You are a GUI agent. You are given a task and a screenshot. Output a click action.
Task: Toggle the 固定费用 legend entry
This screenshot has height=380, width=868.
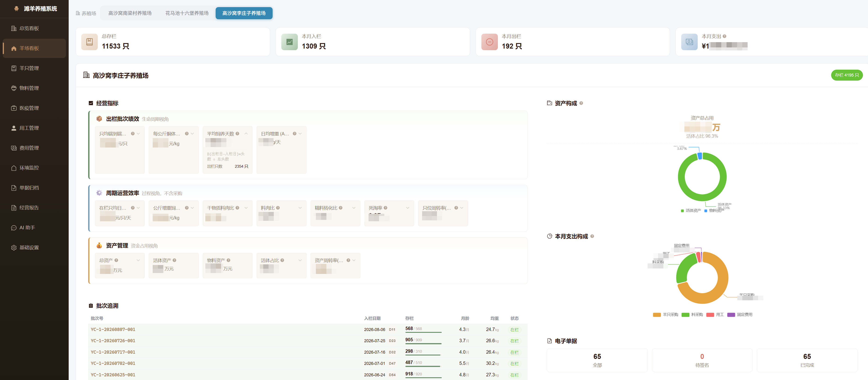click(740, 315)
